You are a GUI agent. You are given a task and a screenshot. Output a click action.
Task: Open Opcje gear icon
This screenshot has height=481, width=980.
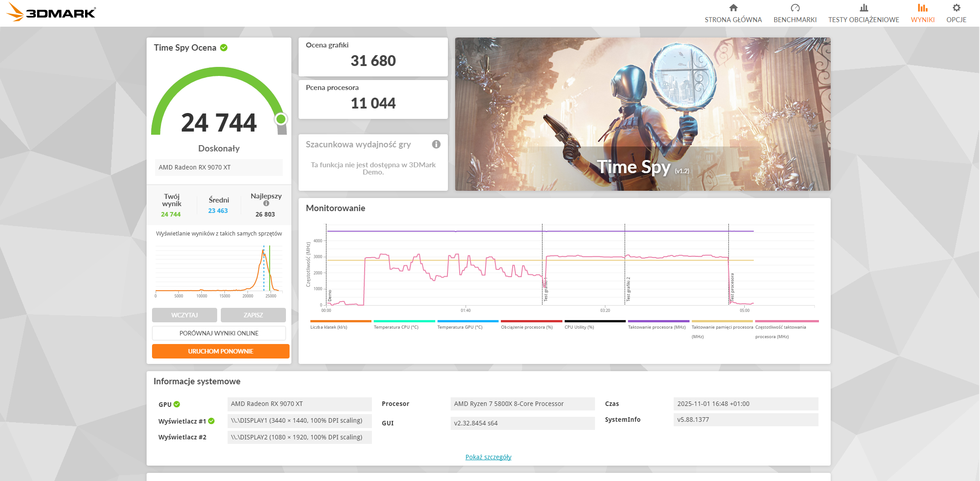956,8
